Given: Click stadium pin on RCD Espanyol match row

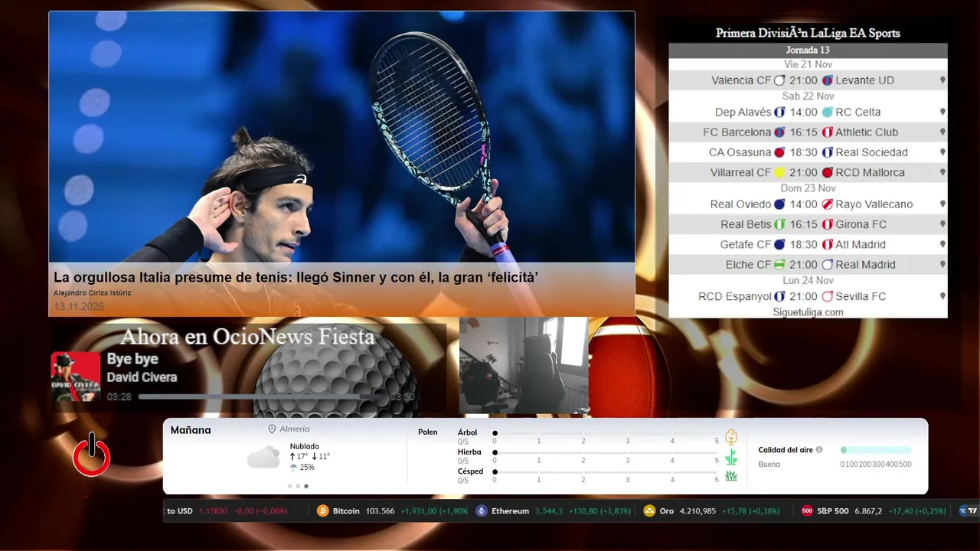Looking at the screenshot, I should pos(942,297).
